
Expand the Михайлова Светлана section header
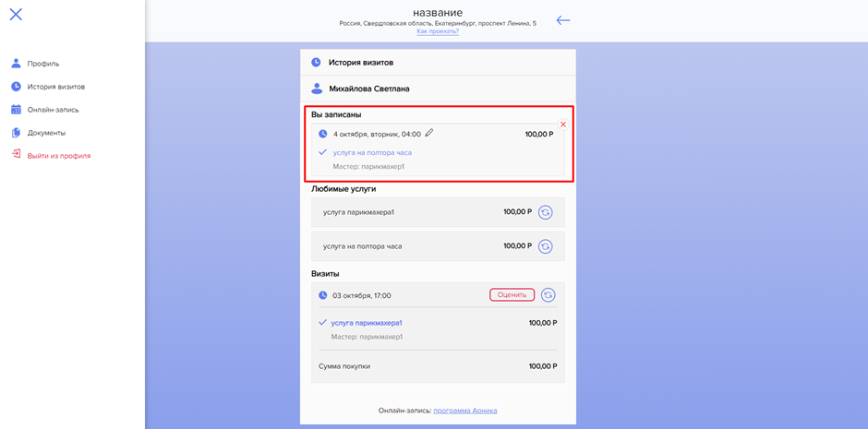438,89
